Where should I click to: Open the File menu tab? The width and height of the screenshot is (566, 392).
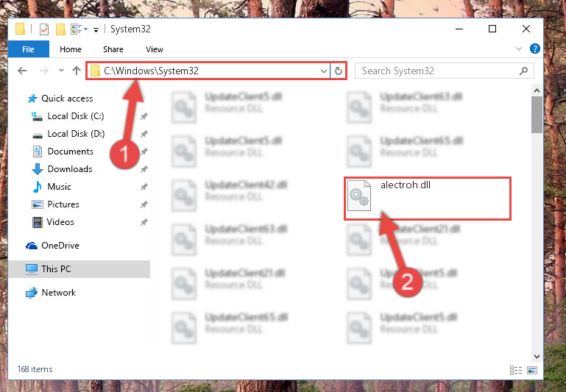click(28, 49)
